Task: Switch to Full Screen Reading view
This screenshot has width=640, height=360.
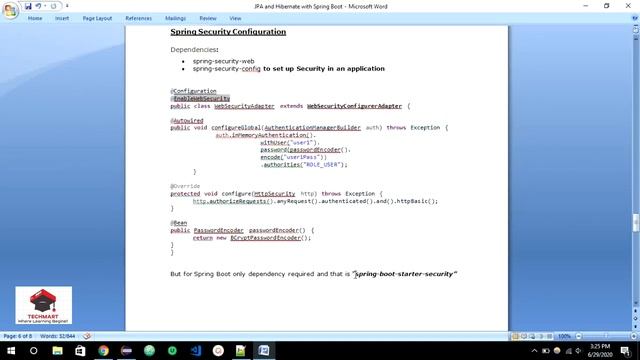Action: [x=524, y=336]
